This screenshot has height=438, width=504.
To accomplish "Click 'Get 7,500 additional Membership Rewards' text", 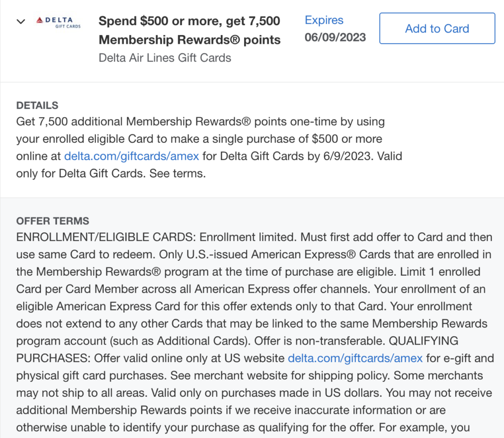I will (133, 122).
